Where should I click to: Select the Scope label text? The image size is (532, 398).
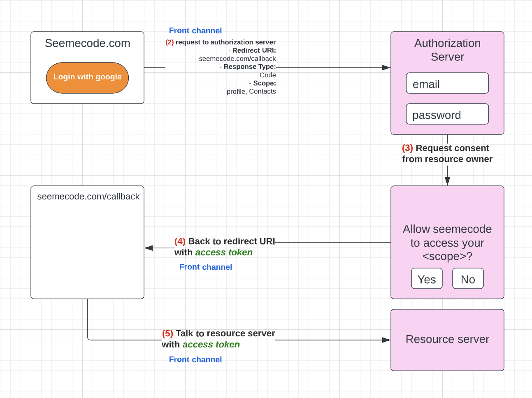pos(265,83)
